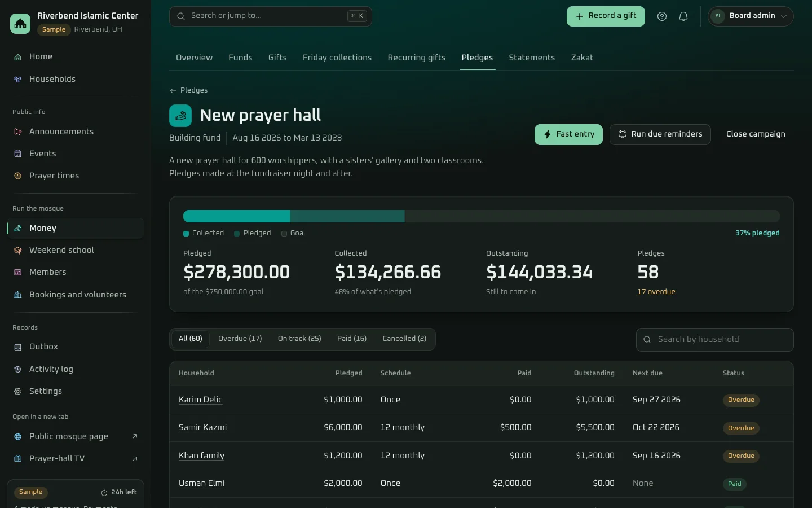Click Close campaign
This screenshot has width=812, height=508.
click(756, 134)
